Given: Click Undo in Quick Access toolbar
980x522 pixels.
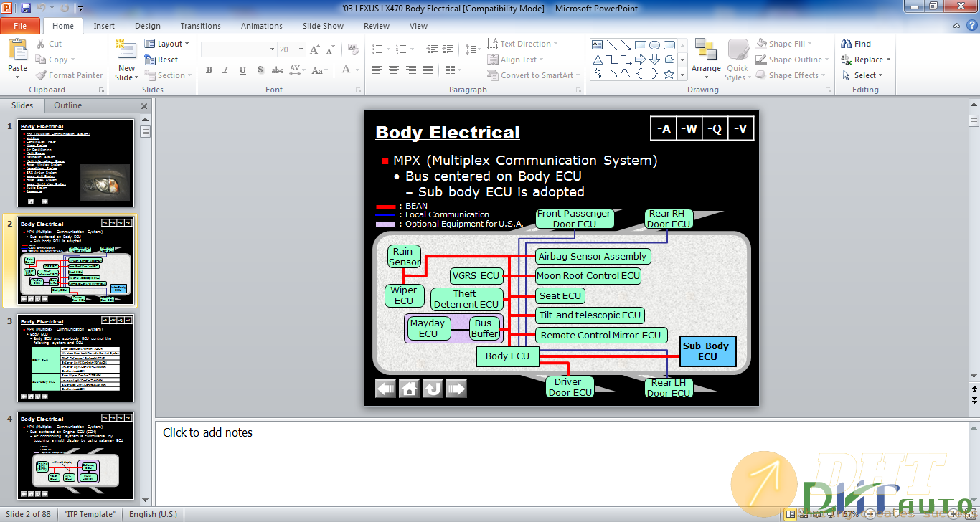Looking at the screenshot, I should [43, 8].
